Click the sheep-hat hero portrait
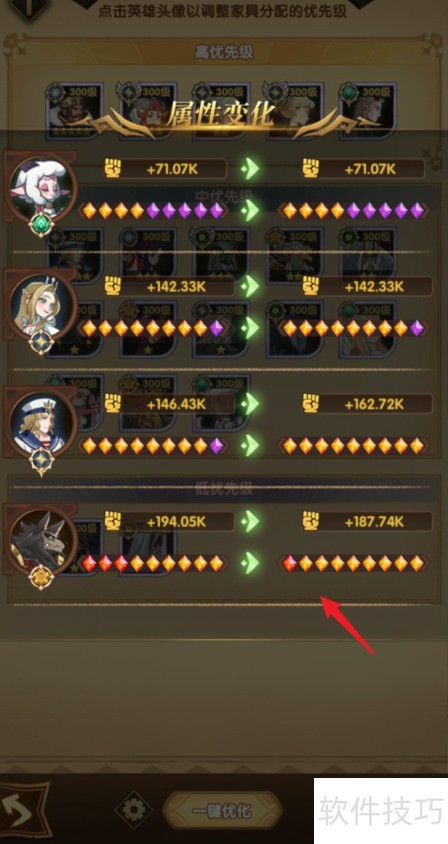Viewport: 448px width, 844px height. 41,186
